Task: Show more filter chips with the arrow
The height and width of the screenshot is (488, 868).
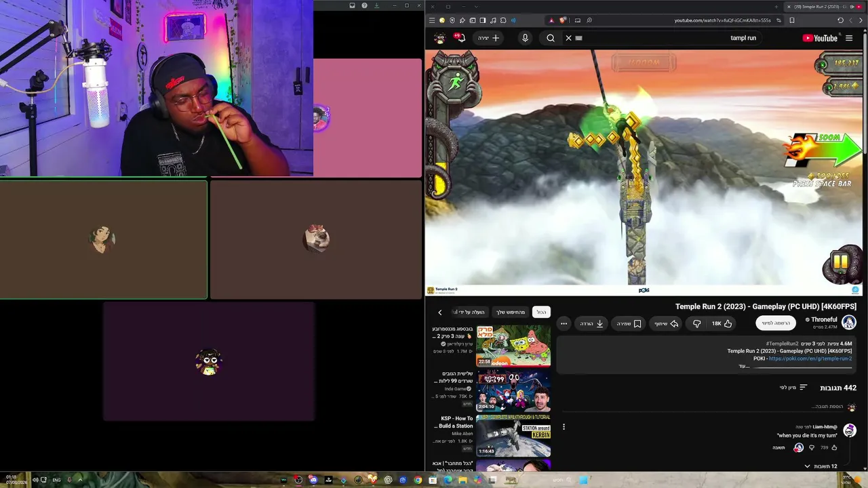Action: coord(439,312)
